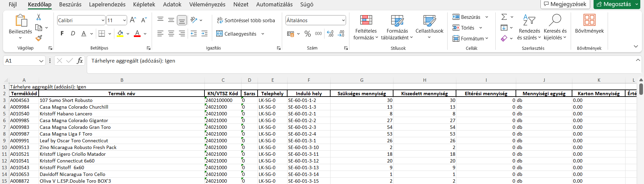Screen dimensions: 644x184
Task: Open the Fájl menu
Action: coord(13,4)
